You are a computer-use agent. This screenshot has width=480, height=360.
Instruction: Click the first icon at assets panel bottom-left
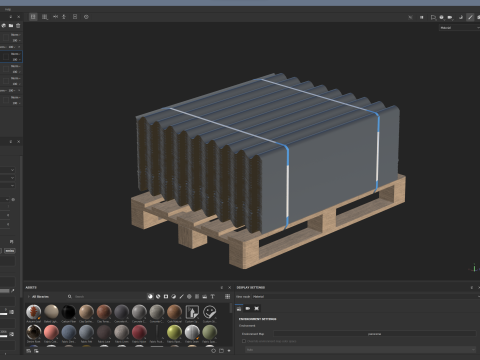click(29, 351)
